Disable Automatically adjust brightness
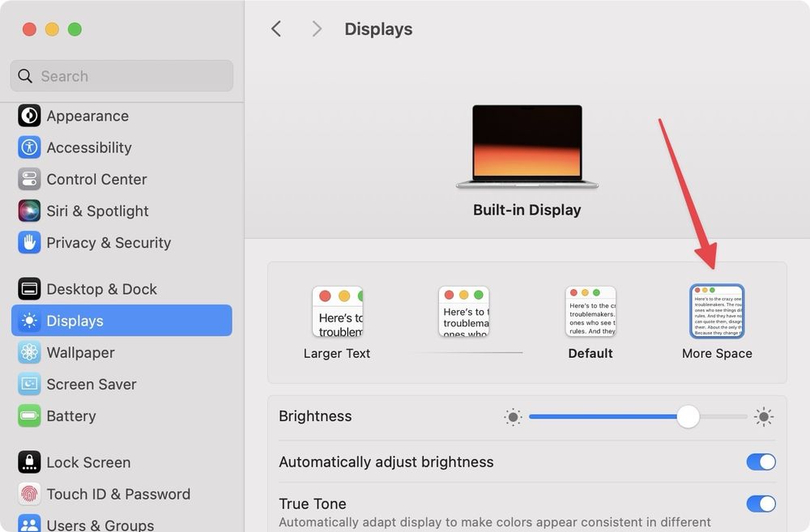Viewport: 810px width, 532px height. point(761,462)
